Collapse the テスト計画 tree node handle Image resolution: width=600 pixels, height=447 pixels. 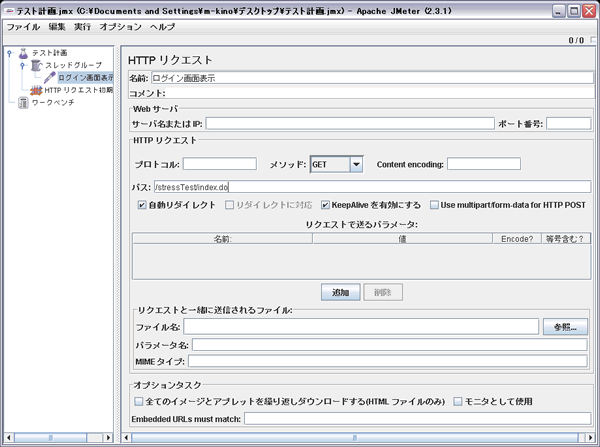pyautogui.click(x=9, y=54)
